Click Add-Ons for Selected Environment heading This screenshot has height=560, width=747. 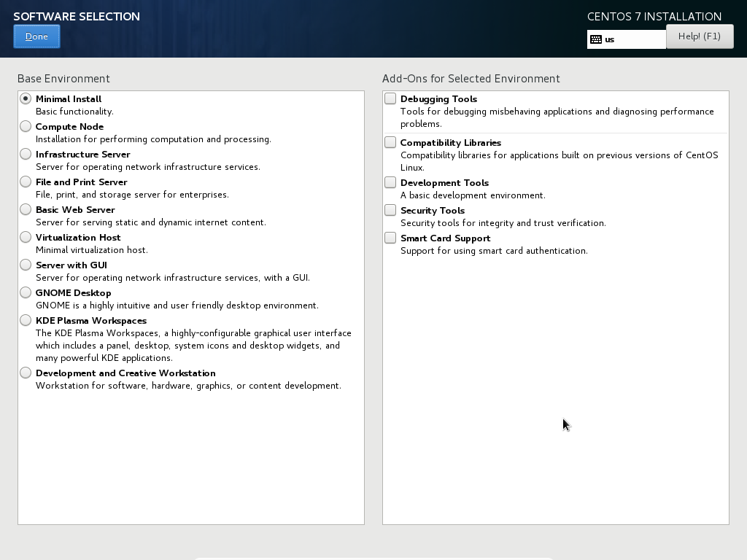(x=471, y=79)
